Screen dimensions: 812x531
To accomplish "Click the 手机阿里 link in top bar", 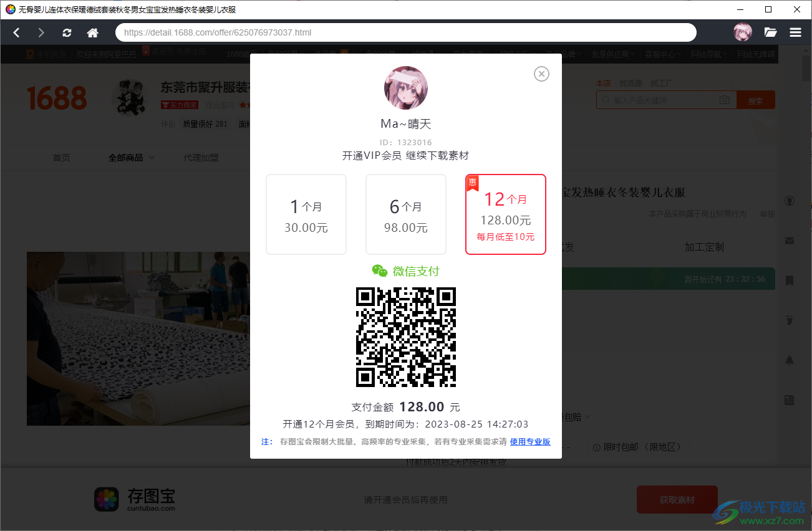I will 47,54.
